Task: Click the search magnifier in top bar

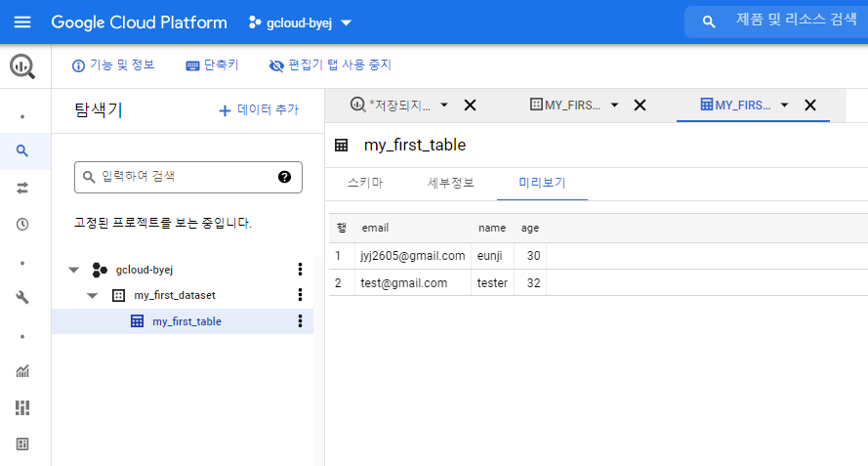Action: tap(709, 21)
